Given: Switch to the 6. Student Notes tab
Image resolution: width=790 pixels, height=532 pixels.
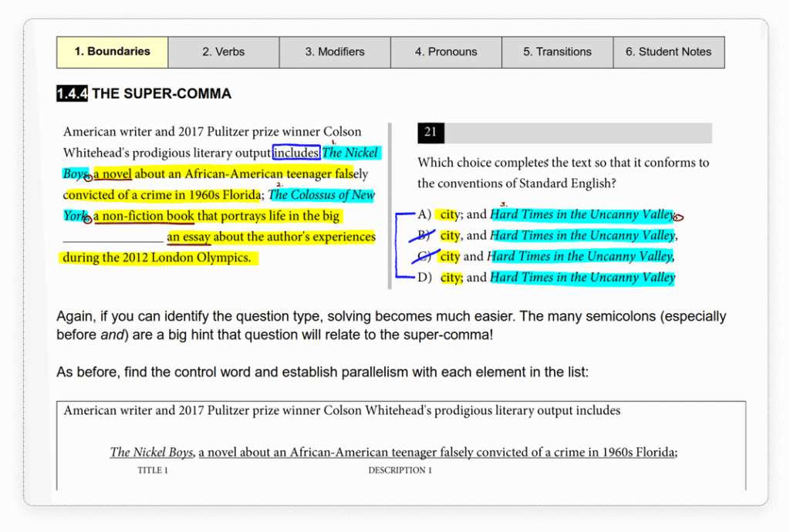Looking at the screenshot, I should pyautogui.click(x=668, y=52).
